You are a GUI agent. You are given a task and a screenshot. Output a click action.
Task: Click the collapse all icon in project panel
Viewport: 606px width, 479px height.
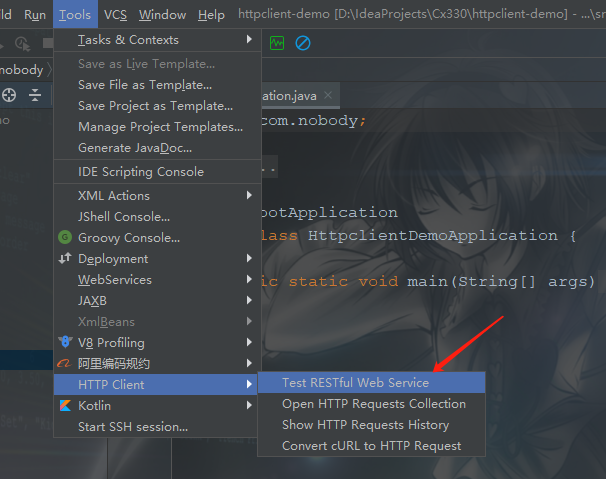tap(35, 95)
